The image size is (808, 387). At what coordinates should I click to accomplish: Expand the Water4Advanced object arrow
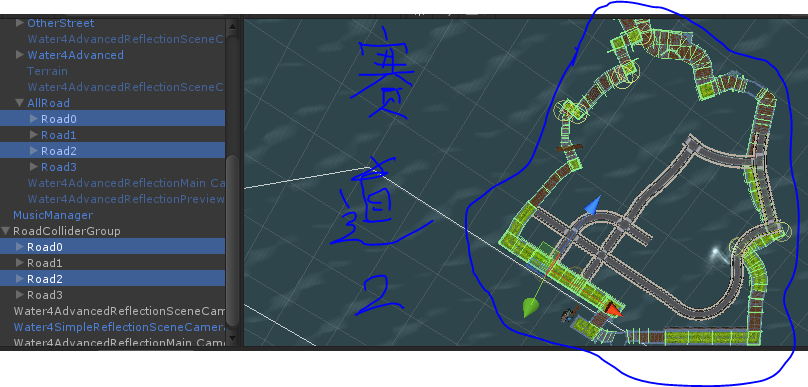[20, 55]
